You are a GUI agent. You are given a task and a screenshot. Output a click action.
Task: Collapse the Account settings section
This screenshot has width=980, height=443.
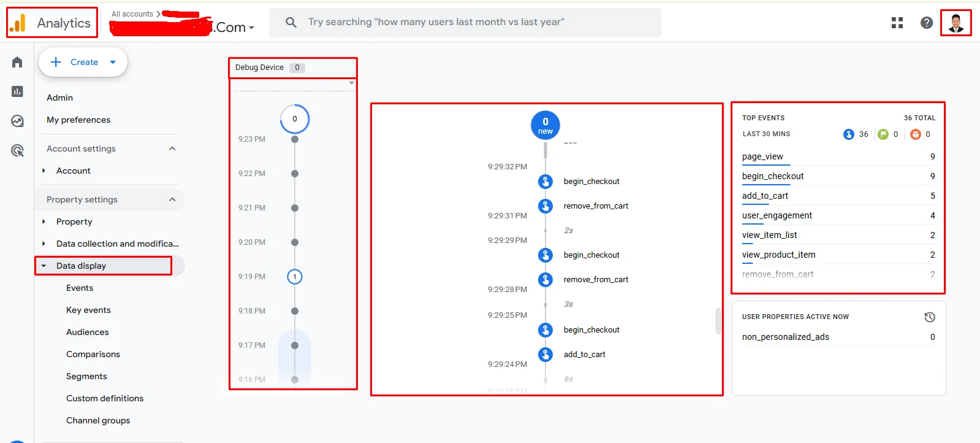[172, 148]
